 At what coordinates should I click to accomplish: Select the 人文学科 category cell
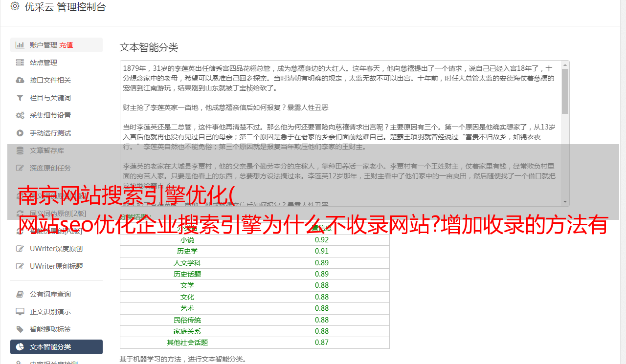[x=187, y=263]
